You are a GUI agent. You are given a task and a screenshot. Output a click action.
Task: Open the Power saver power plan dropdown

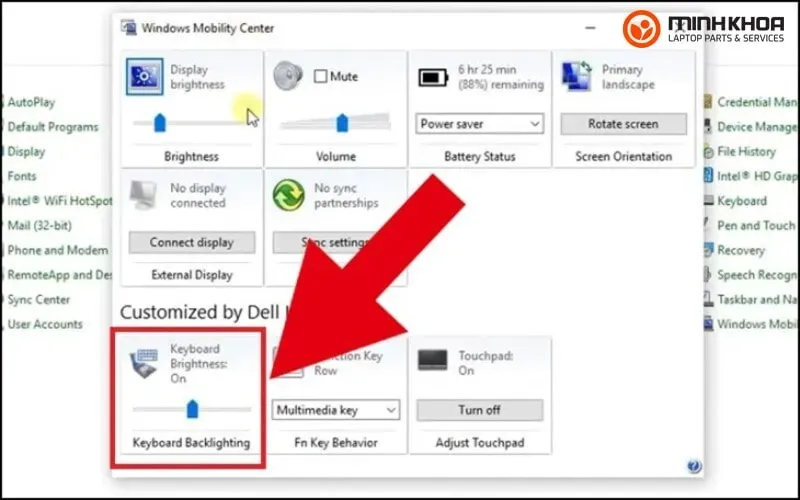[479, 124]
